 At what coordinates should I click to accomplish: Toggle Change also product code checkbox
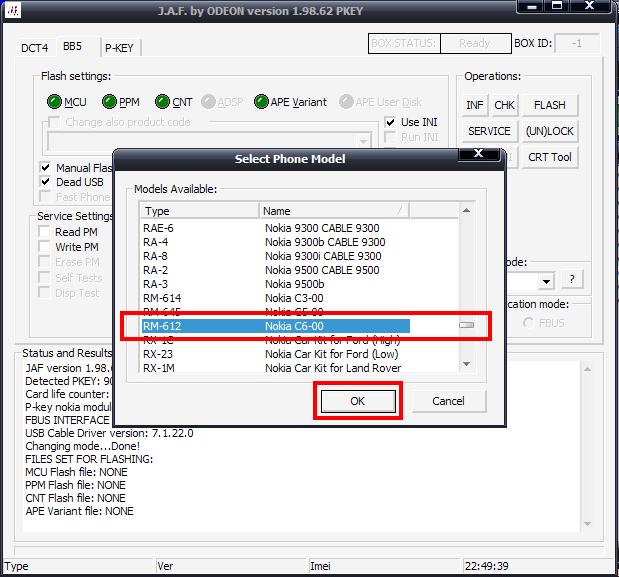click(54, 122)
